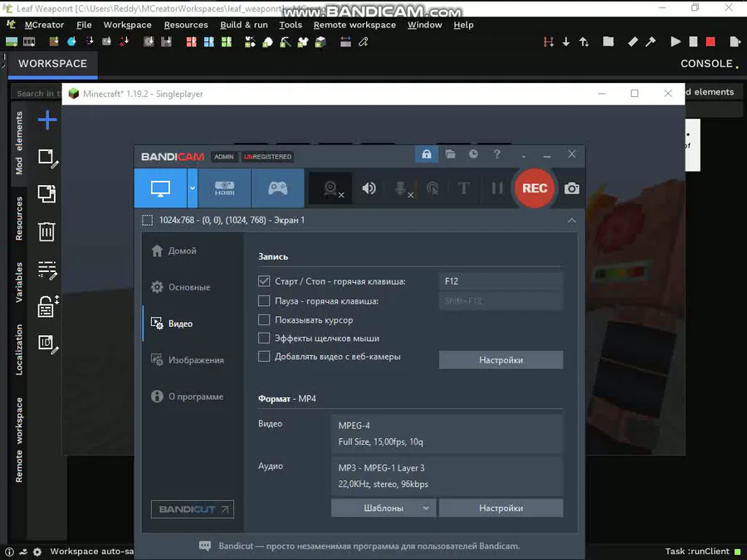747x560 pixels.
Task: Select Bandicam screen recording mode
Action: (x=160, y=188)
